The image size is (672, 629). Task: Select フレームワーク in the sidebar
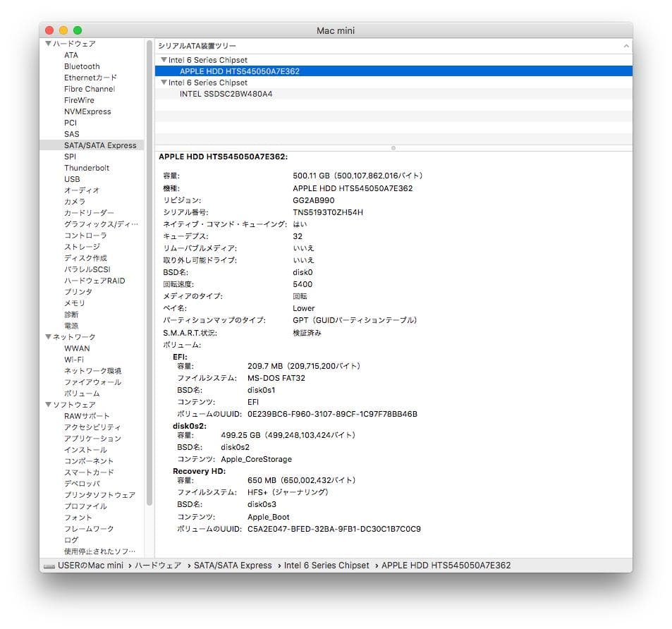89,529
